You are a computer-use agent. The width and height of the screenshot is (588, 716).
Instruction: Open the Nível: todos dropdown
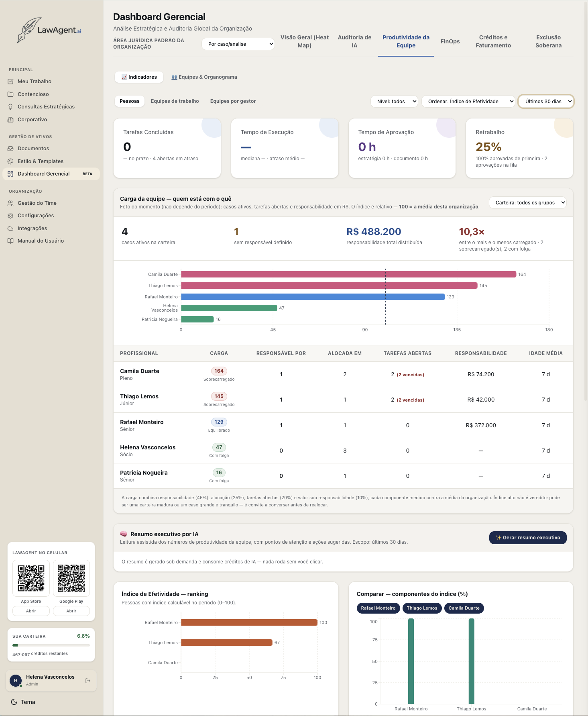click(395, 102)
